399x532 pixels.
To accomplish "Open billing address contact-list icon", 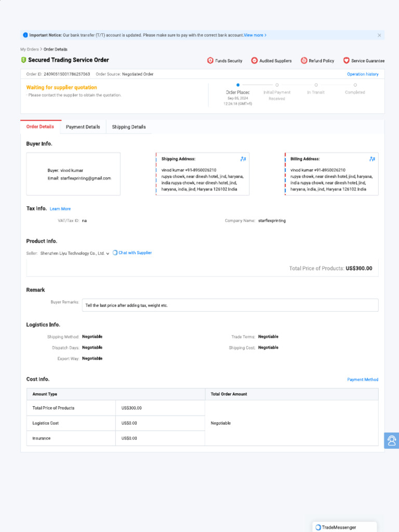I will [372, 159].
